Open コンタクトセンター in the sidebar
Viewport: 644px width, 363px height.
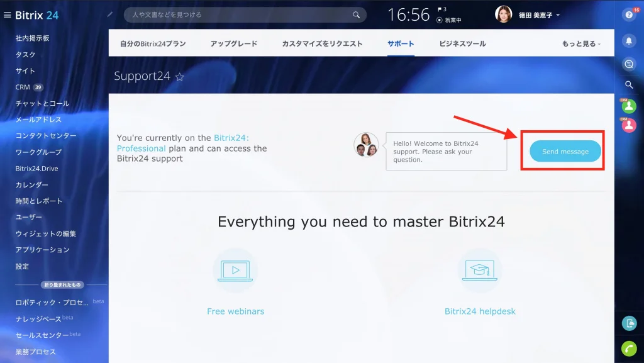[x=46, y=135]
